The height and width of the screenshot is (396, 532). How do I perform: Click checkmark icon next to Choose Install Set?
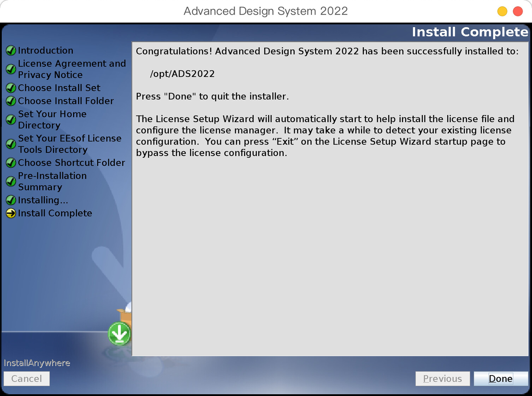point(11,88)
